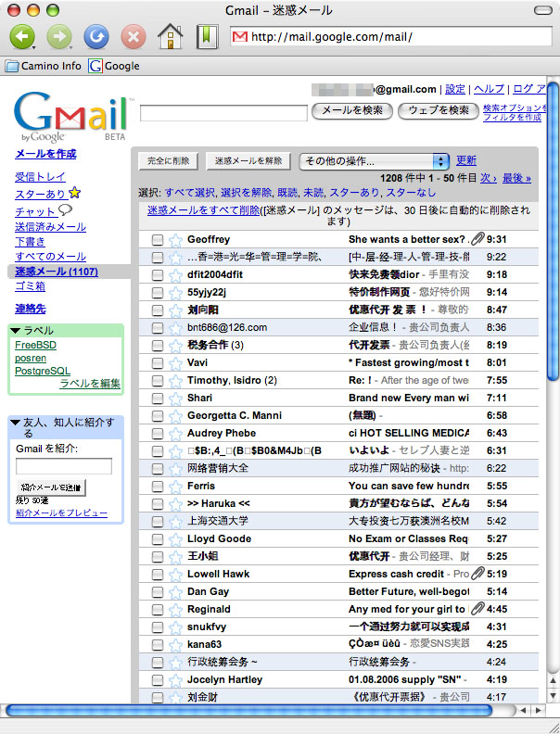This screenshot has height=734, width=560.
Task: Click the vertical scrollbar down arrow
Action: (x=553, y=695)
